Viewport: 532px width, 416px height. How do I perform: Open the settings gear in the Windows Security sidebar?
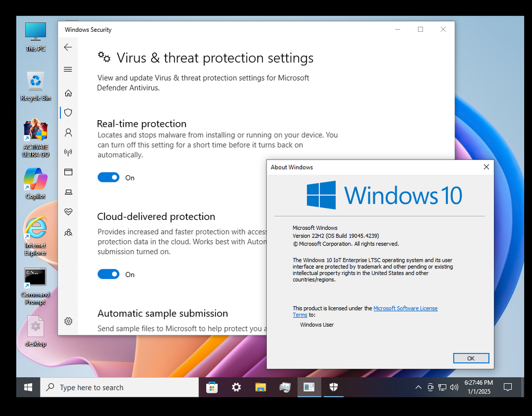coord(68,321)
